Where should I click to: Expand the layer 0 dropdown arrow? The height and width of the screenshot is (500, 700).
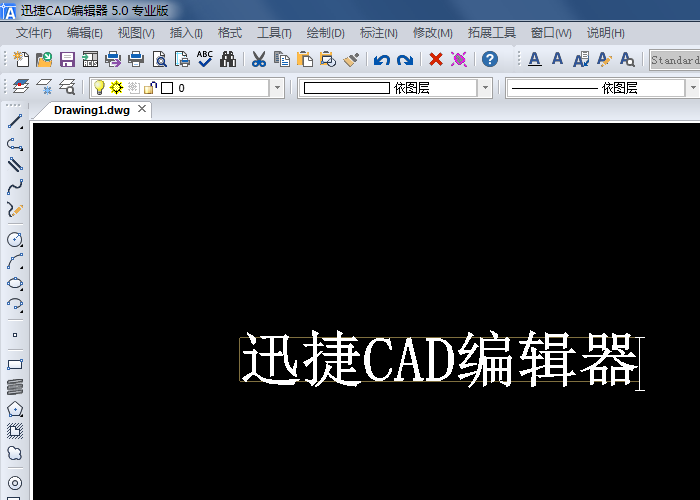277,88
